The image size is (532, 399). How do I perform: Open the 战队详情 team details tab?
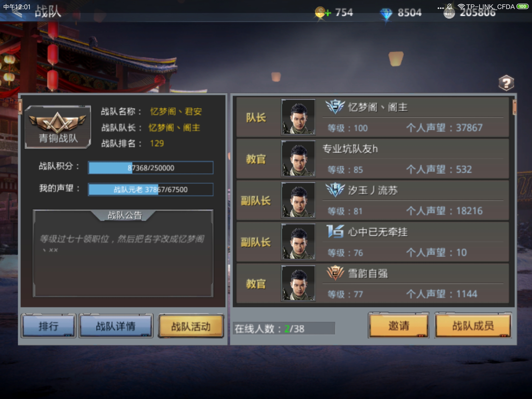coord(116,326)
